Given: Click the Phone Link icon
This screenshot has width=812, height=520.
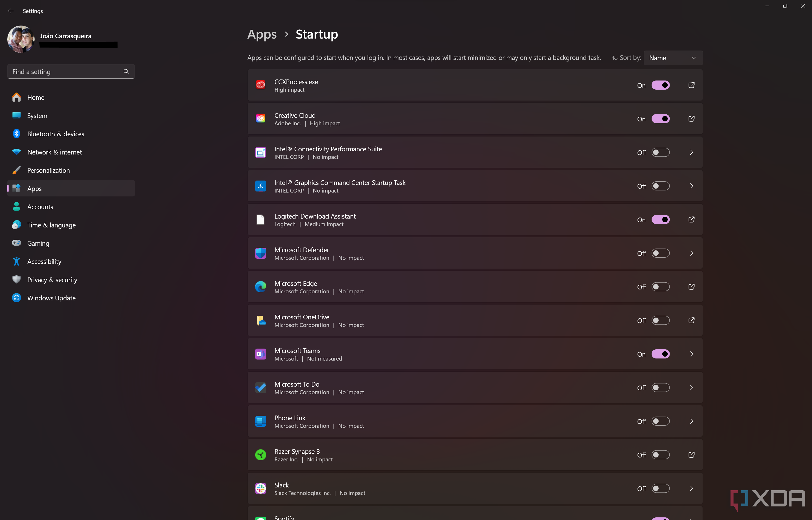Looking at the screenshot, I should (260, 421).
